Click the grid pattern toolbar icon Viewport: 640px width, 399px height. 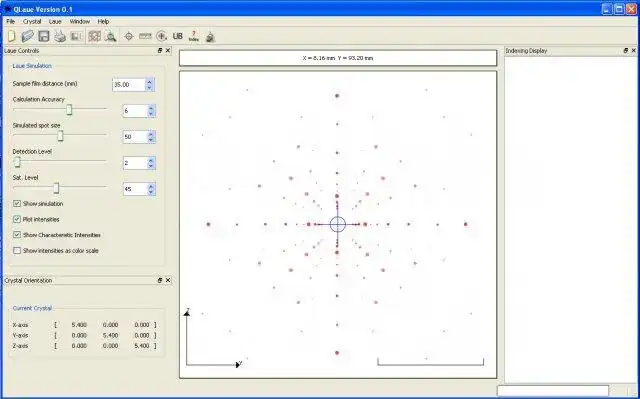pyautogui.click(x=94, y=36)
